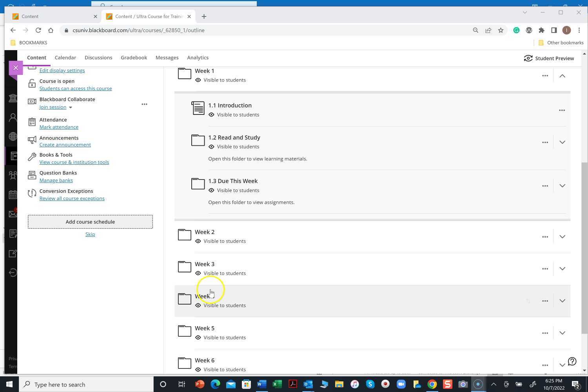The image size is (588, 392).
Task: Collapse the Week 1 folder
Action: (x=562, y=76)
